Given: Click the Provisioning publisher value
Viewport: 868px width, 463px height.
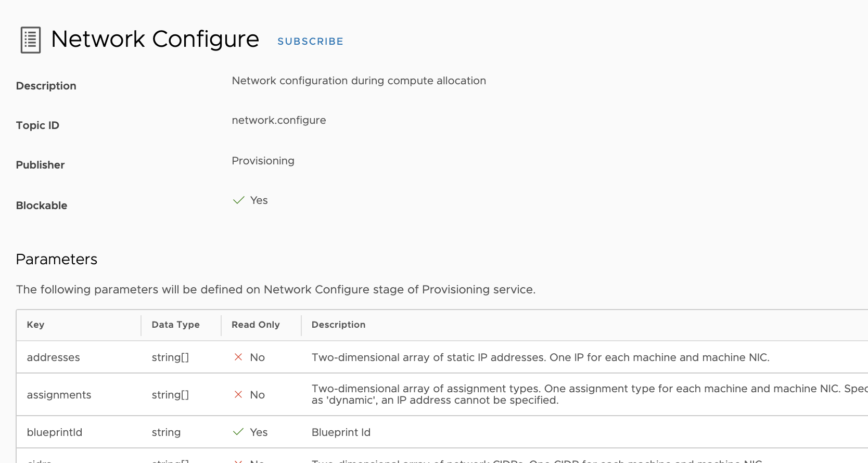Looking at the screenshot, I should pos(263,161).
